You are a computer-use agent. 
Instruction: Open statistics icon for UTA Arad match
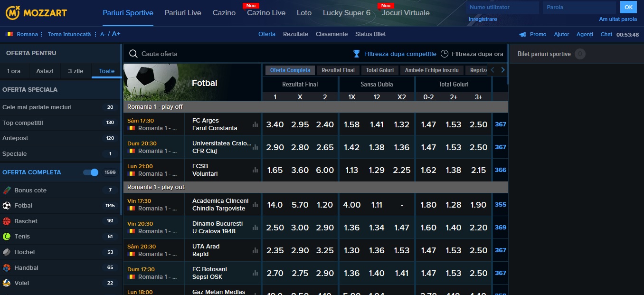coord(256,250)
